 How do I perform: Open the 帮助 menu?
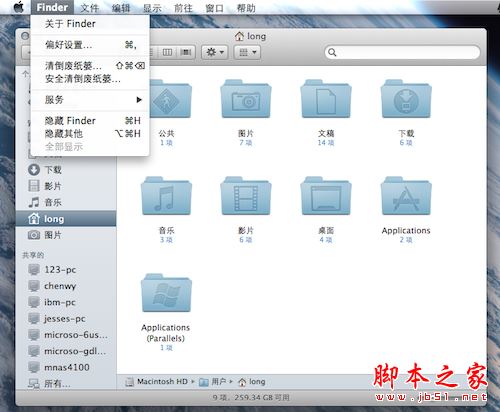tap(246, 8)
